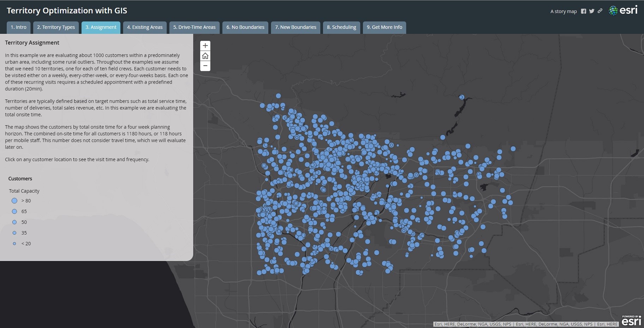644x328 pixels.
Task: Zoom out of the map
Action: click(x=205, y=66)
